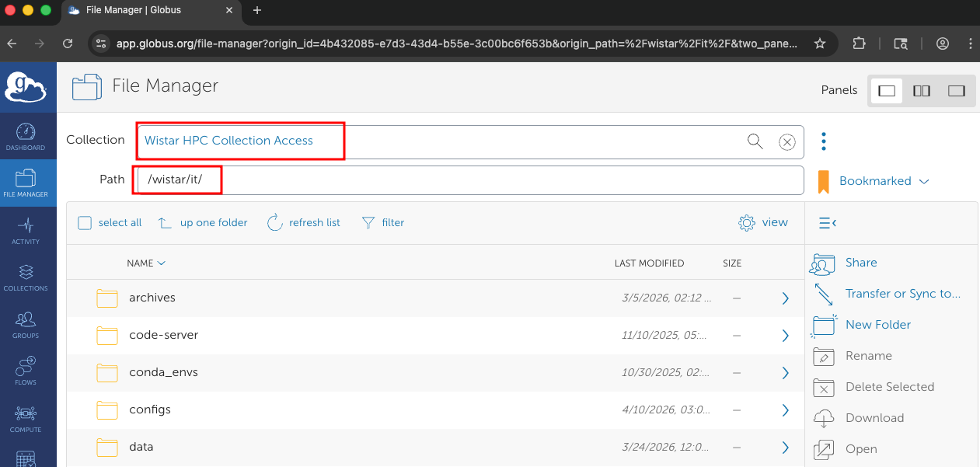Select the conda_envs folder
980x467 pixels.
(435, 372)
